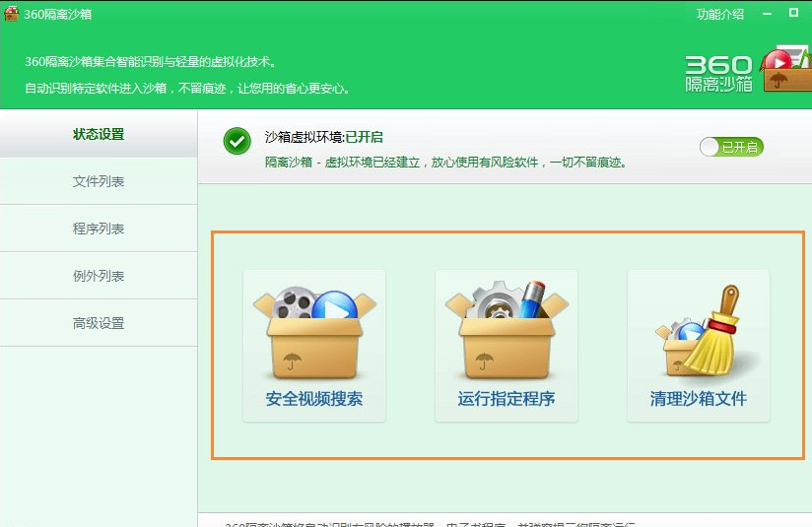
Task: Maximize the 360隔离沙箱 window
Action: tap(793, 13)
